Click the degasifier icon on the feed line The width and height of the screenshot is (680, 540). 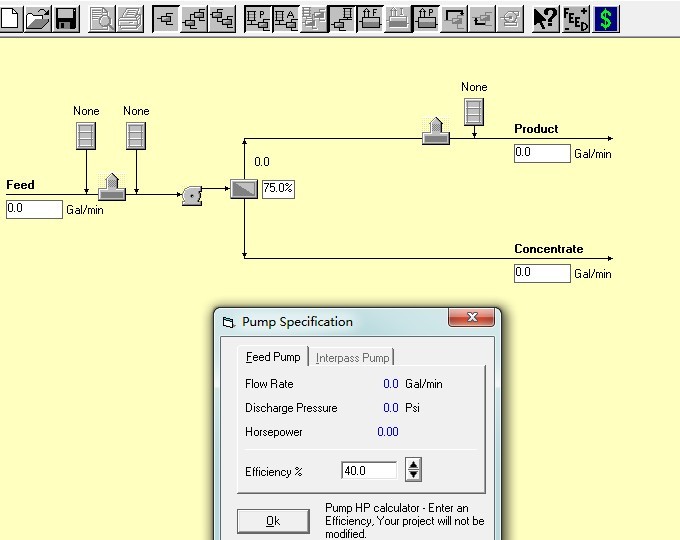coord(112,187)
